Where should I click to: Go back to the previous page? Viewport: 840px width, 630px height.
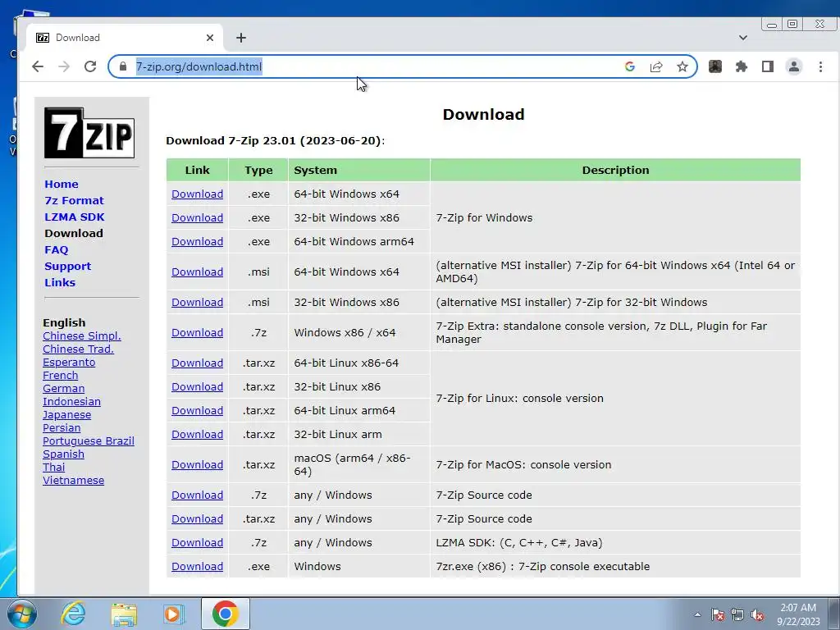pyautogui.click(x=38, y=66)
